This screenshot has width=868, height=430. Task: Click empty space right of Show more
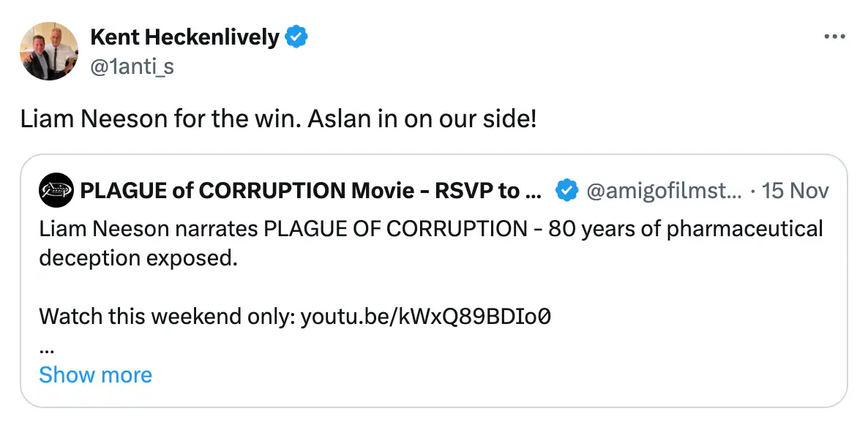[x=476, y=374]
